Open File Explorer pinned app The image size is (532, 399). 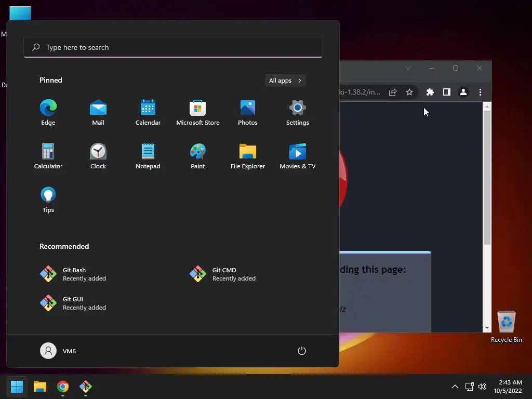248,156
